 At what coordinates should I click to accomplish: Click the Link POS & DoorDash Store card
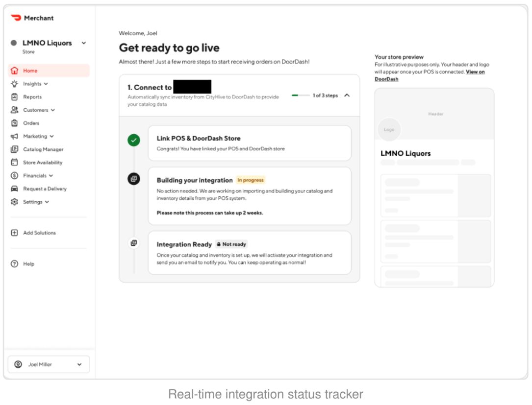(250, 143)
